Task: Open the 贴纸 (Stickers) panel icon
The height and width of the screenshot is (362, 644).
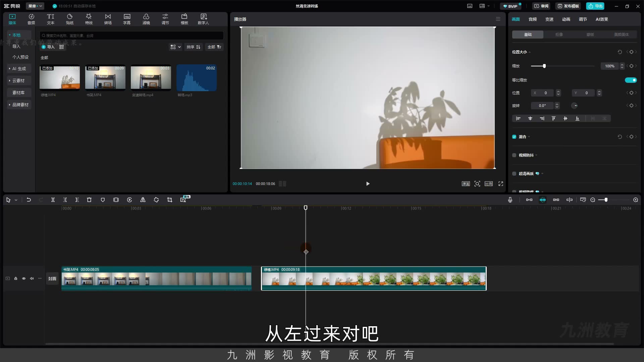Action: [69, 19]
